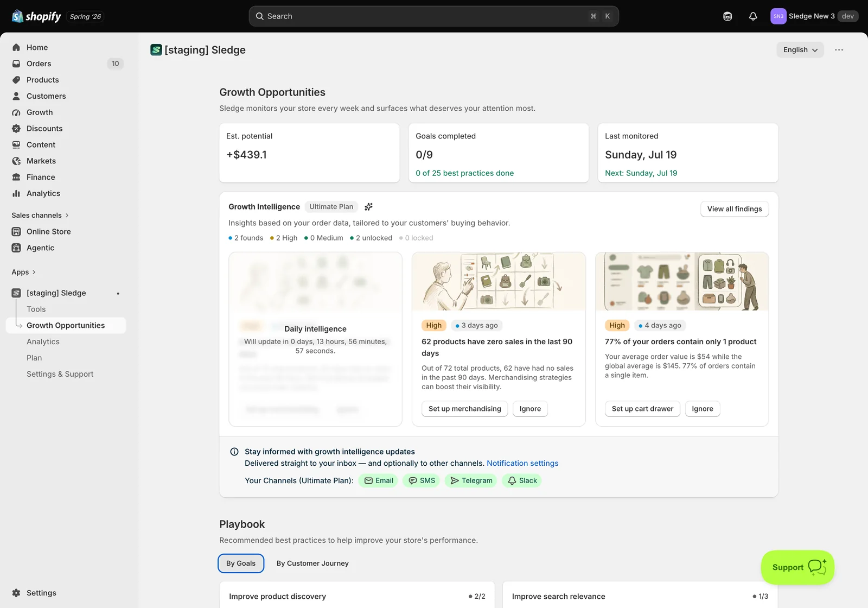Image resolution: width=868 pixels, height=608 pixels.
Task: Open the notifications bell
Action: 753,16
